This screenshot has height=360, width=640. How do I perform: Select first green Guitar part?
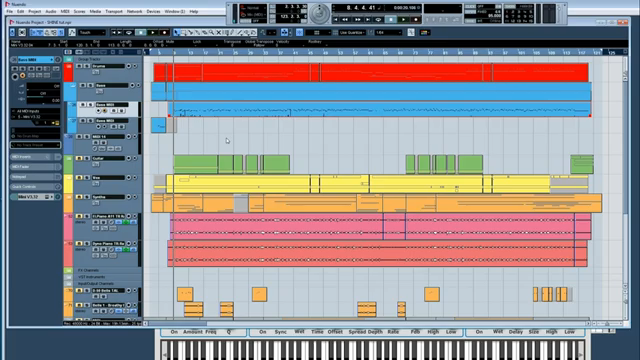196,164
